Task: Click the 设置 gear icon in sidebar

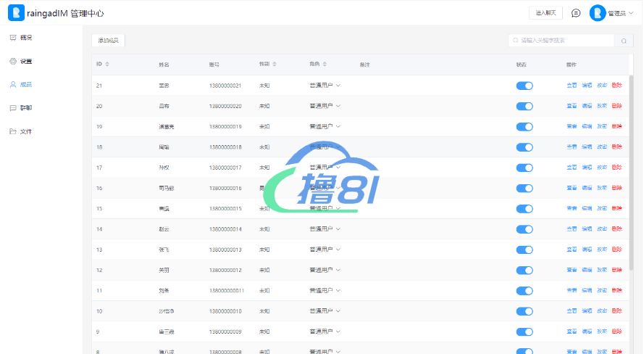Action: 13,61
